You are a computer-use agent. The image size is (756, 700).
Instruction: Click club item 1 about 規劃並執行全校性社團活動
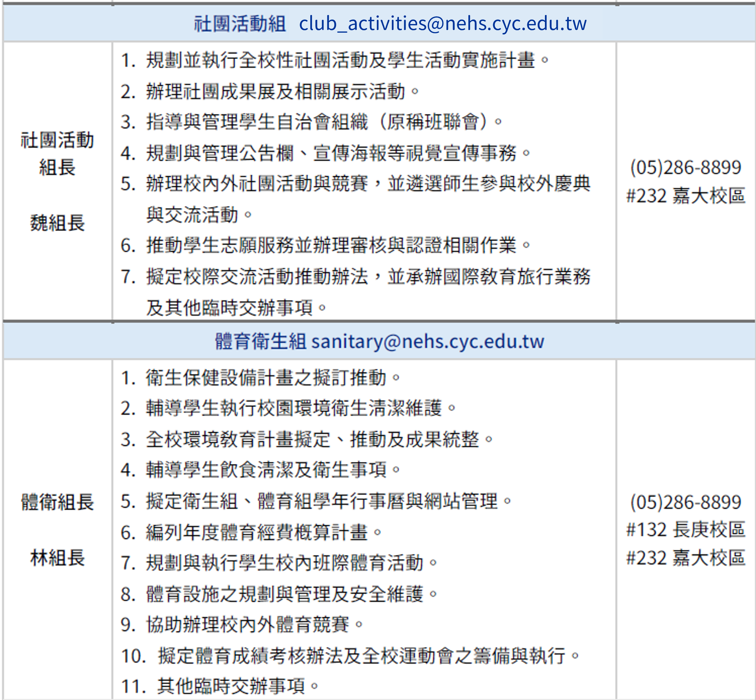pos(340,60)
